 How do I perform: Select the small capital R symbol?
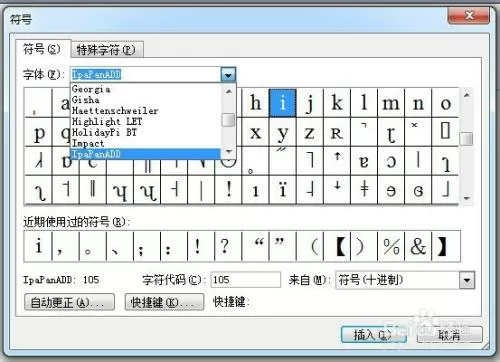click(337, 132)
